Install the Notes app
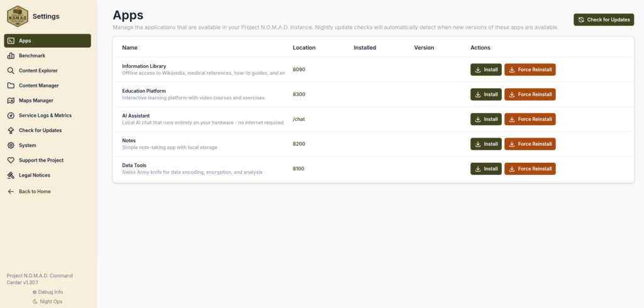The width and height of the screenshot is (644, 308). pyautogui.click(x=486, y=144)
